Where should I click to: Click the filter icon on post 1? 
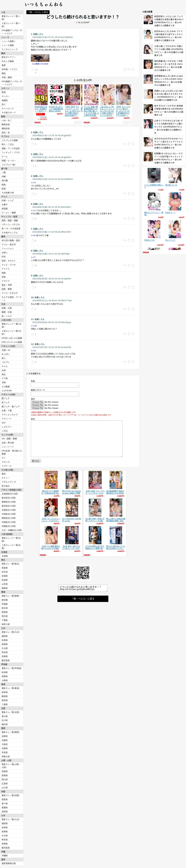point(124,69)
